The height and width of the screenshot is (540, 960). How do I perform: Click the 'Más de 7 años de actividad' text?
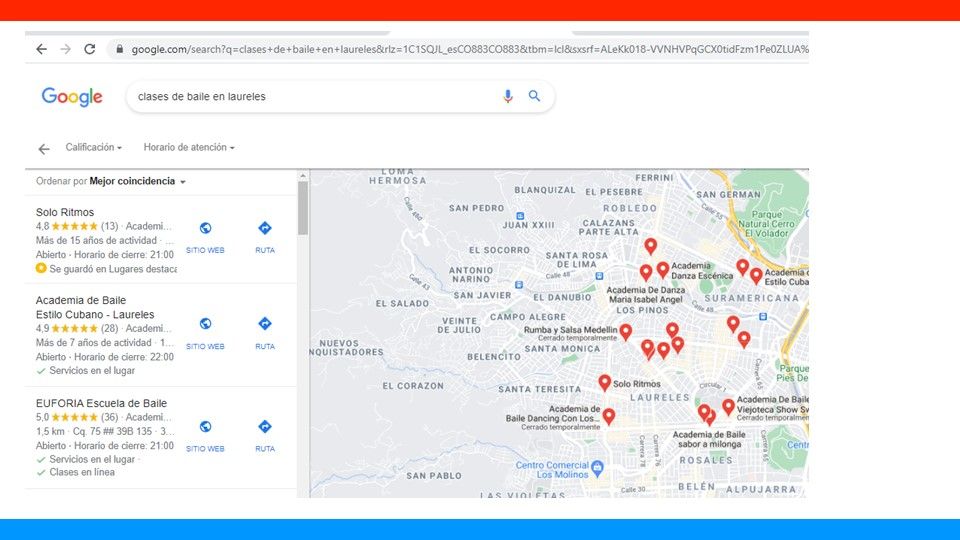(x=94, y=343)
